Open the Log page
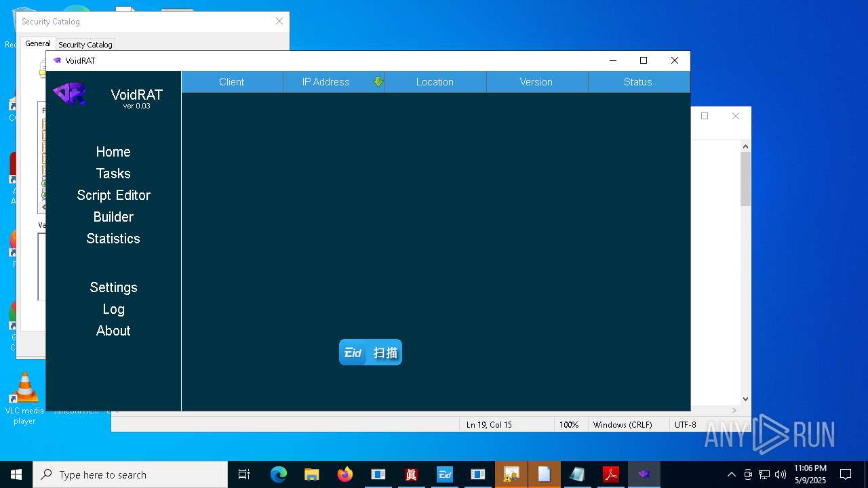This screenshot has width=868, height=488. pyautogui.click(x=113, y=309)
